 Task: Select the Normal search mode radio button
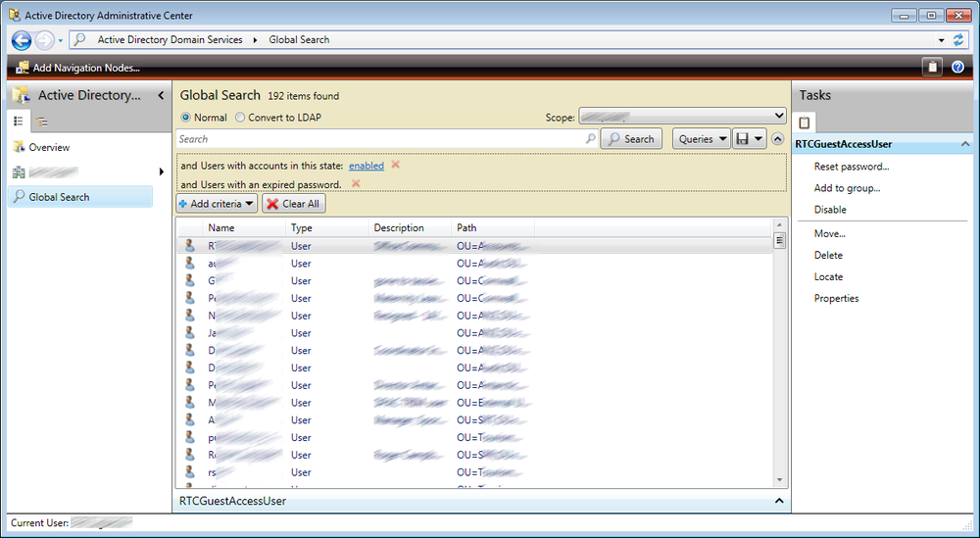pyautogui.click(x=185, y=118)
